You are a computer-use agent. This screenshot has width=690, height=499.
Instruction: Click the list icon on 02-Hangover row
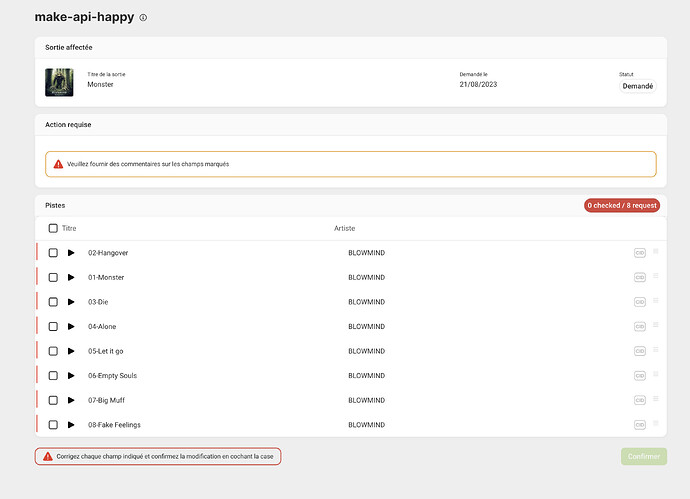coord(656,251)
